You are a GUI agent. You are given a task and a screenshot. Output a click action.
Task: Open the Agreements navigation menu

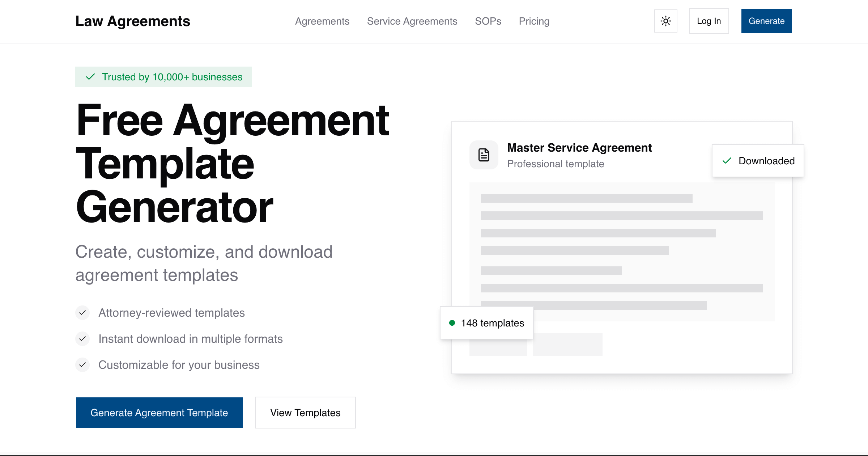pos(322,21)
